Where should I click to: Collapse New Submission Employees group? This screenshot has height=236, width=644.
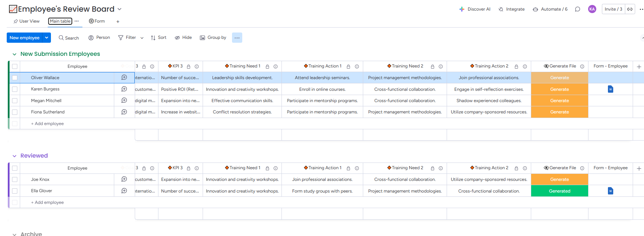(x=14, y=54)
